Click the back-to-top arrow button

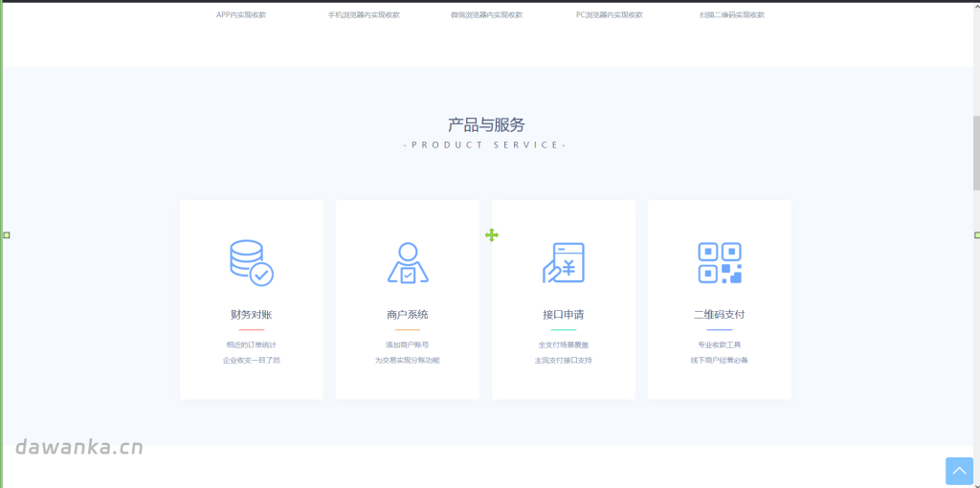coord(959,471)
